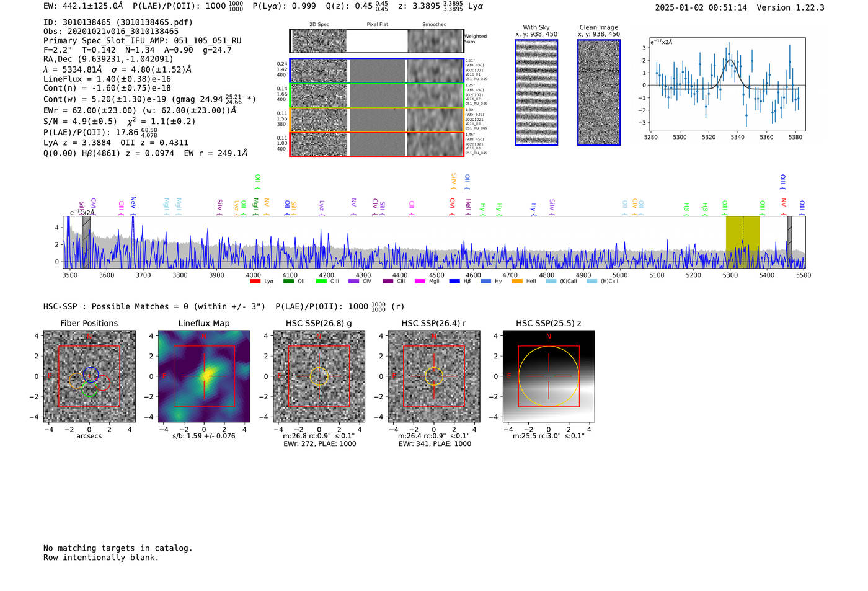Click the λ = 5334.81Å value

[x=73, y=70]
